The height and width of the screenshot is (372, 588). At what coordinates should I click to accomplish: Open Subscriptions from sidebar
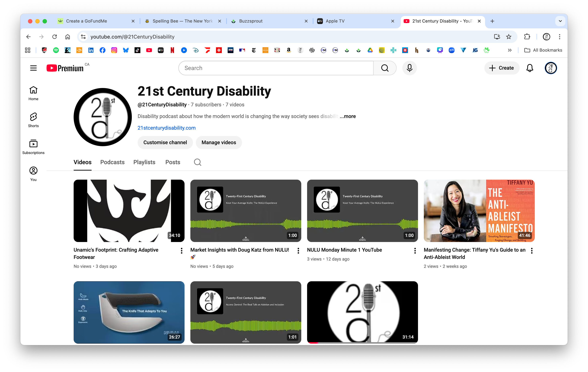pos(33,147)
